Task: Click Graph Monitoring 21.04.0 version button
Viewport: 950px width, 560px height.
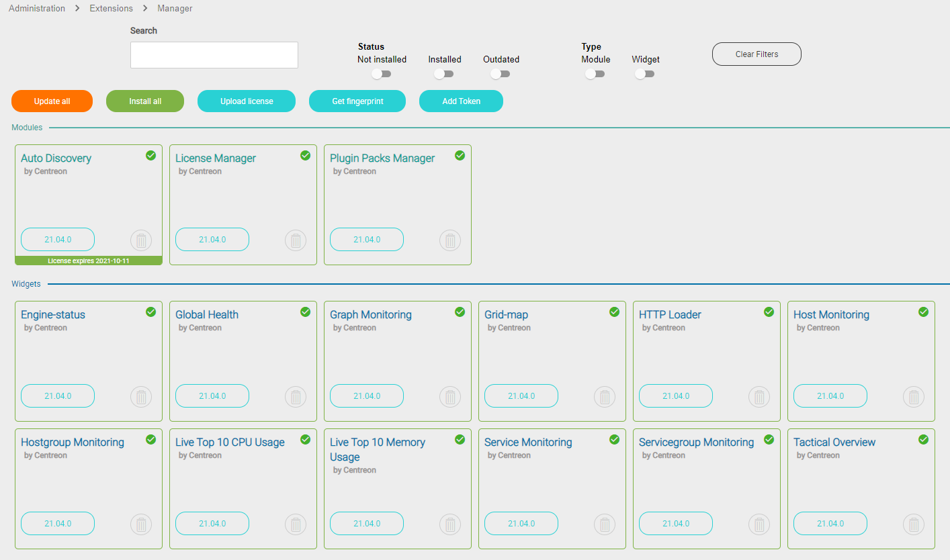Action: 367,396
